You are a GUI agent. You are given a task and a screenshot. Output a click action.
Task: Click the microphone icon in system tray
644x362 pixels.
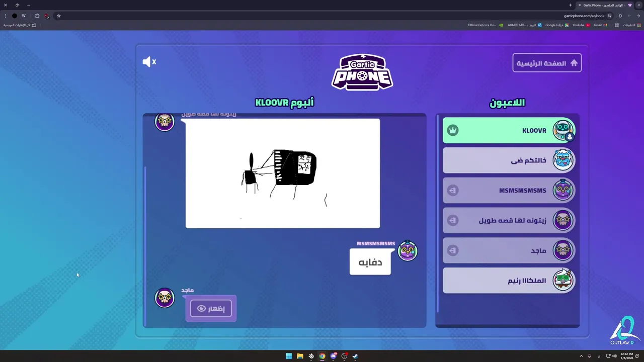(589, 356)
